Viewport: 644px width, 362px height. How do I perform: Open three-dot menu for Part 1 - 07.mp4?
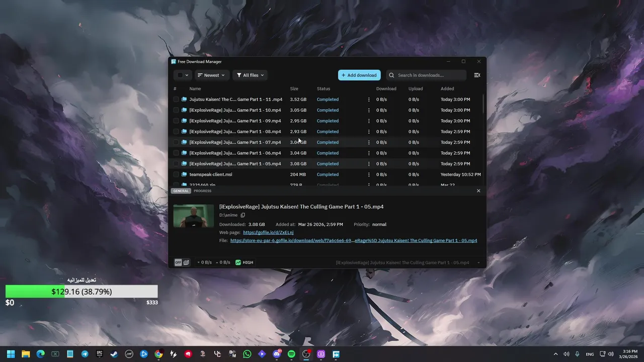369,142
